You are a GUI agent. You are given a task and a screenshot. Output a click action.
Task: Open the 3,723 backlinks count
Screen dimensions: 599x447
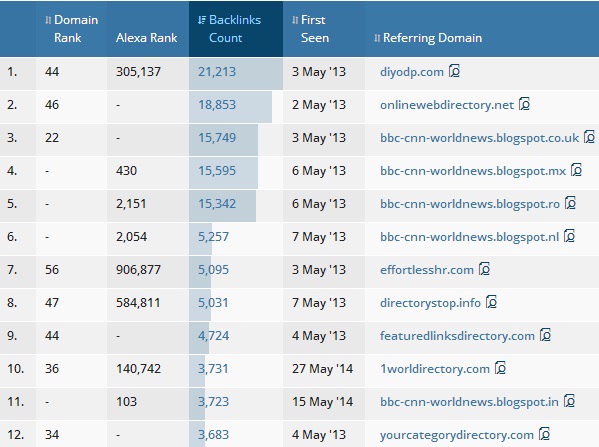coord(214,402)
